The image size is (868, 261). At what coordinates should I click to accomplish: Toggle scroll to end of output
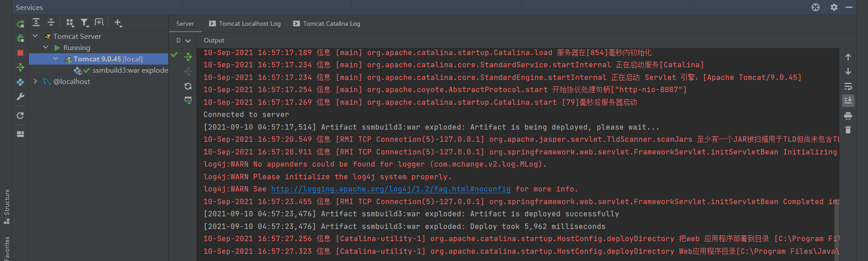click(848, 101)
